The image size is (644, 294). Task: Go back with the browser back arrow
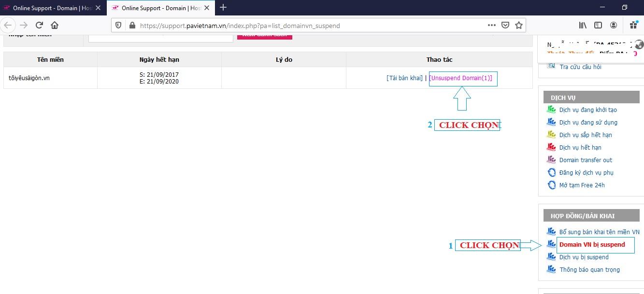coord(9,25)
